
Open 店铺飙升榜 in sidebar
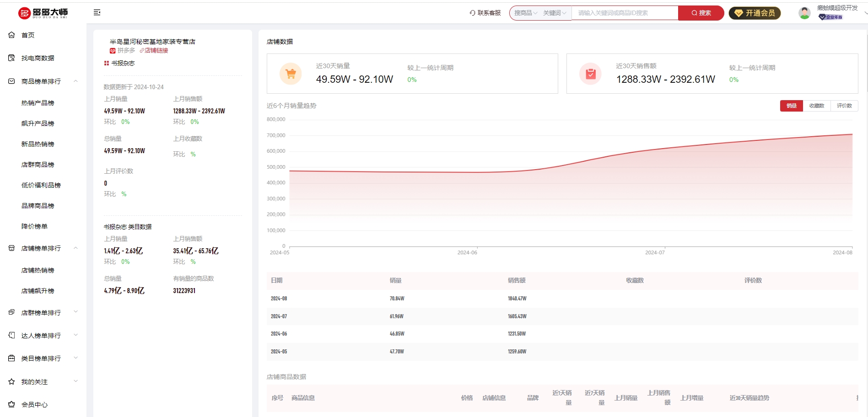tap(38, 291)
